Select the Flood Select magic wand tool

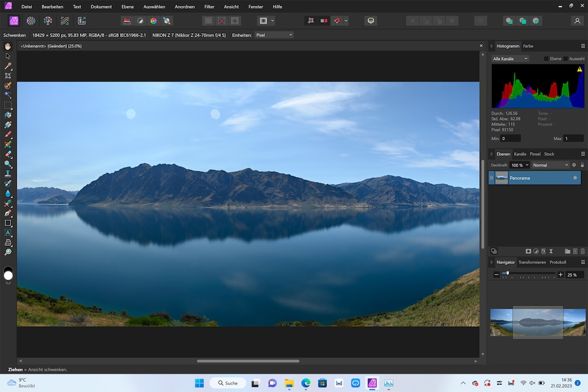8,96
